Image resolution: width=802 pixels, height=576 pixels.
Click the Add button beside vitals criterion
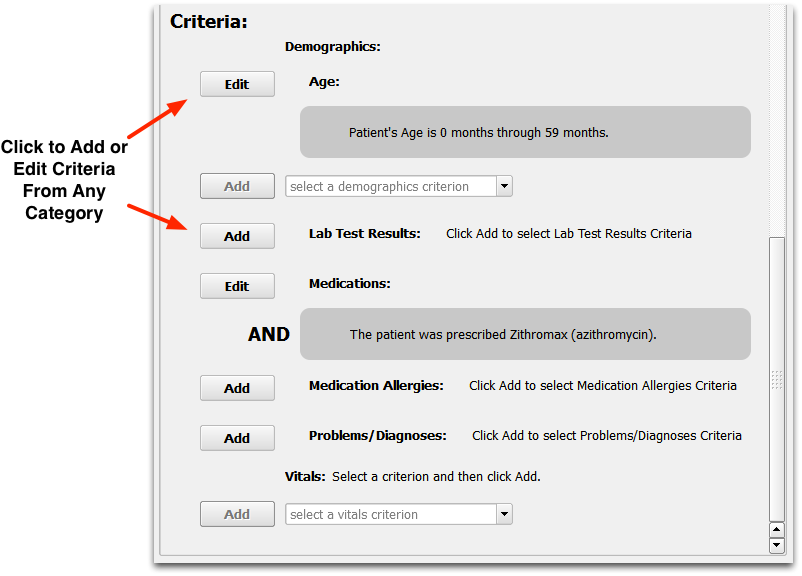pos(237,514)
